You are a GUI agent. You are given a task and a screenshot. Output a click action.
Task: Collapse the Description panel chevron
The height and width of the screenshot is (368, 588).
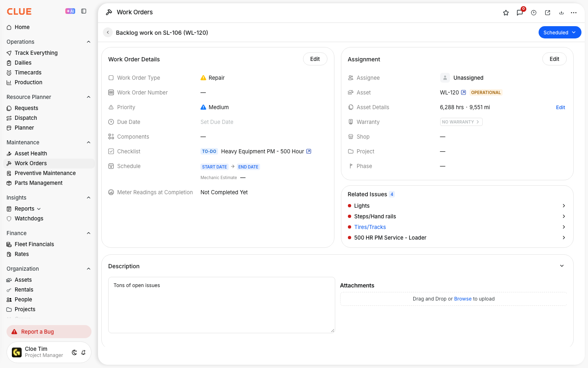tap(562, 266)
